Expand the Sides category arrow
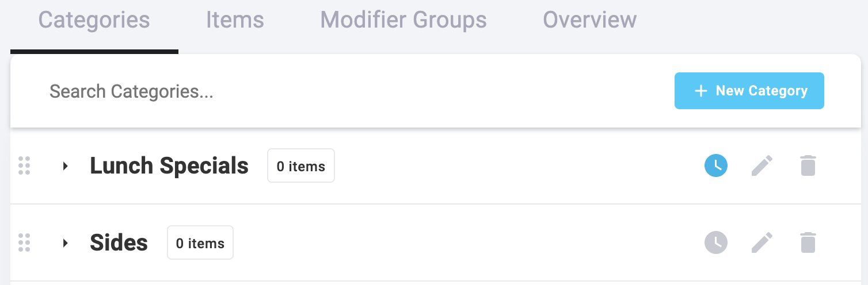This screenshot has width=868, height=285. (66, 243)
